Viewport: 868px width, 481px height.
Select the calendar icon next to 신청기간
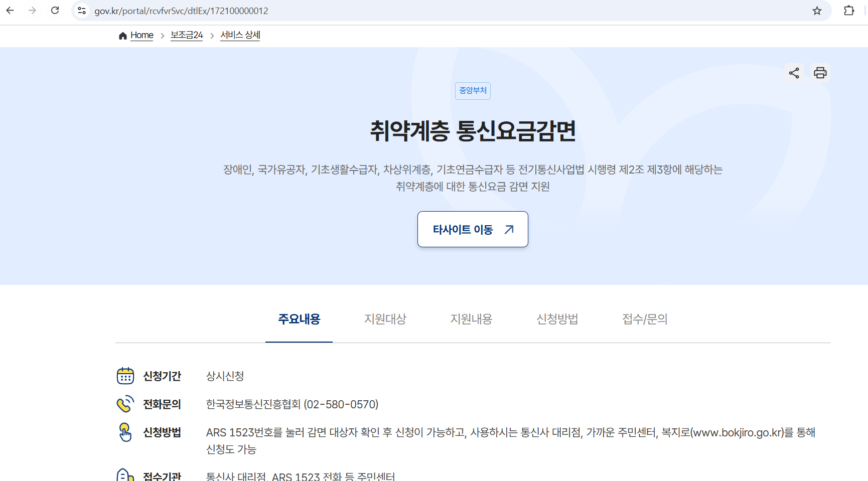click(x=124, y=376)
